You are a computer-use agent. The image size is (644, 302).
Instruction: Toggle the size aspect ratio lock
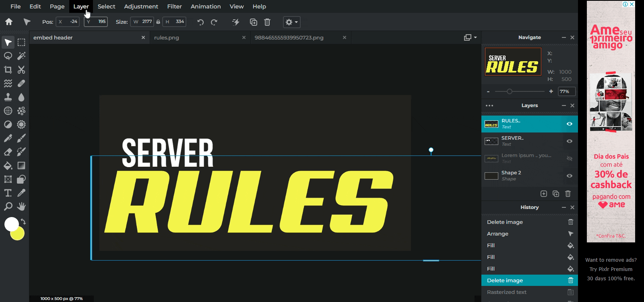(x=158, y=22)
